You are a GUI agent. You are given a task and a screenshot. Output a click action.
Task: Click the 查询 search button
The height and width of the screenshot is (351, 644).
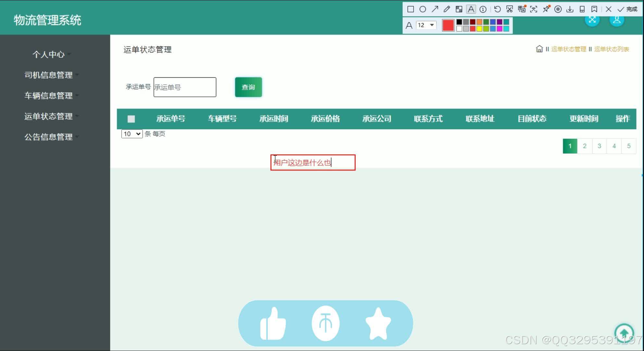pyautogui.click(x=248, y=87)
